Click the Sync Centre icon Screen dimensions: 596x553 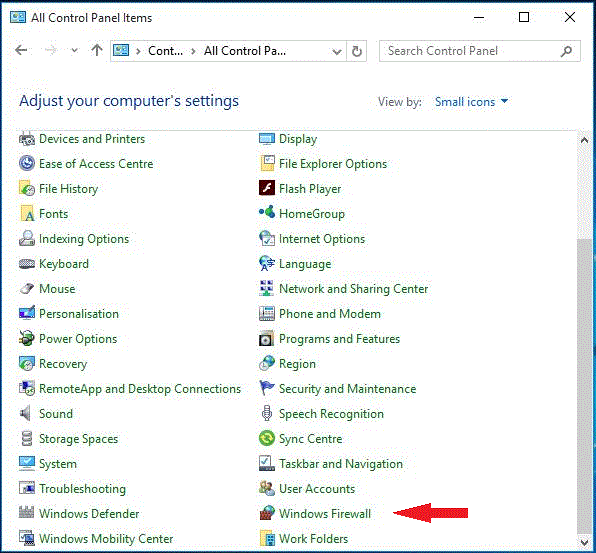[267, 439]
